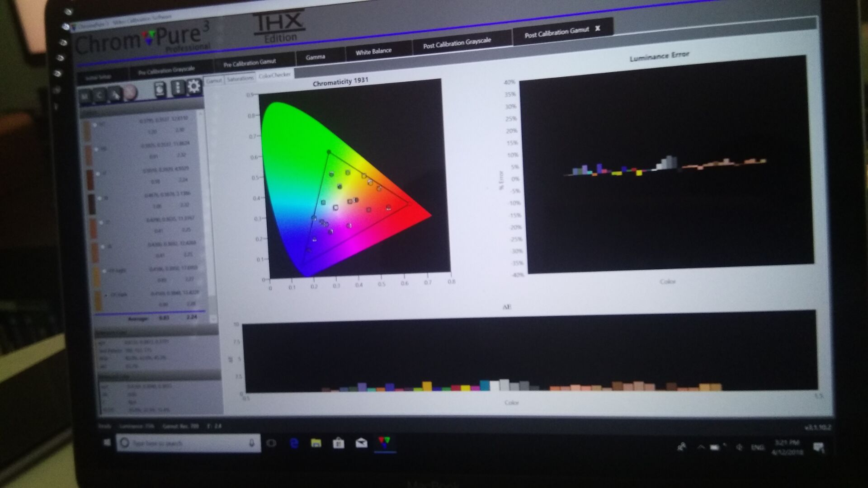Image resolution: width=868 pixels, height=488 pixels.
Task: Click the CR-light orange color swatch
Action: (x=96, y=277)
